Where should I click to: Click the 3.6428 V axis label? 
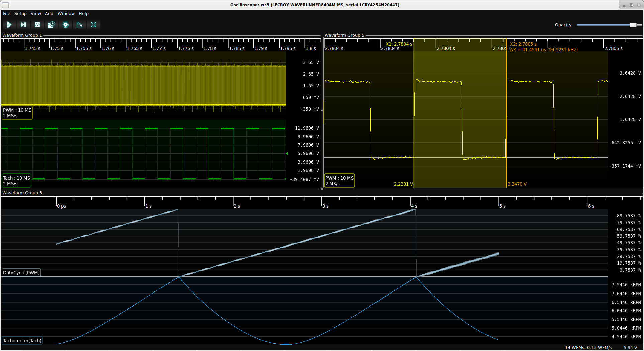[x=630, y=73]
